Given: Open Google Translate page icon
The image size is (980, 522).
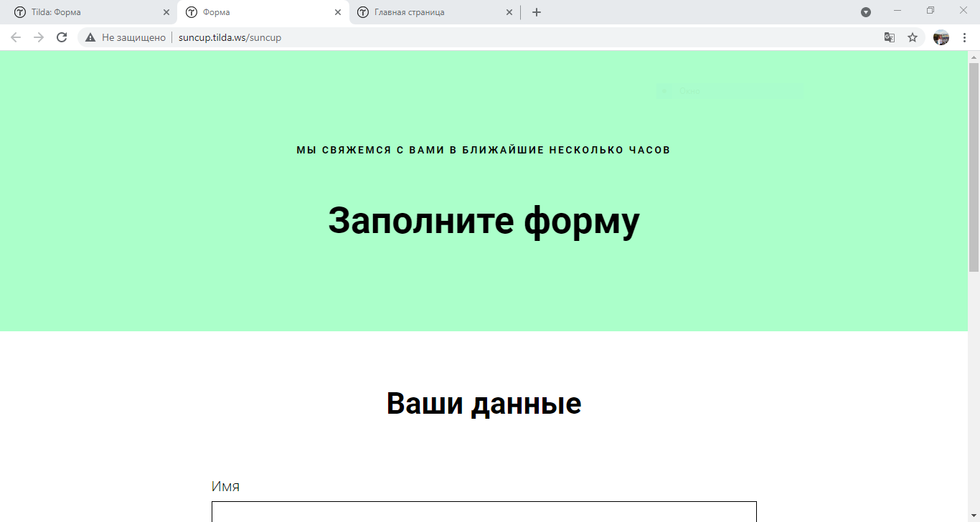Looking at the screenshot, I should point(890,37).
